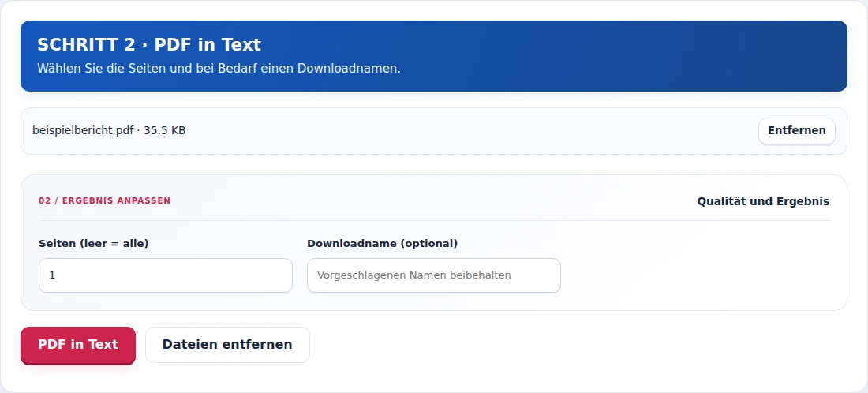Select the file name beispielbericht.pdf · 35.5 KB
Screen dimensions: 868x393
(109, 131)
